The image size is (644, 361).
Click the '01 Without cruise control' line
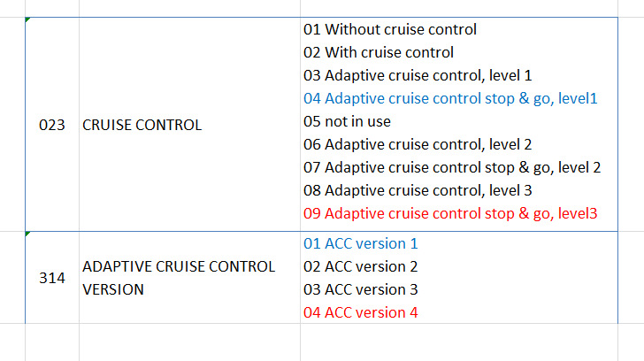click(x=390, y=29)
